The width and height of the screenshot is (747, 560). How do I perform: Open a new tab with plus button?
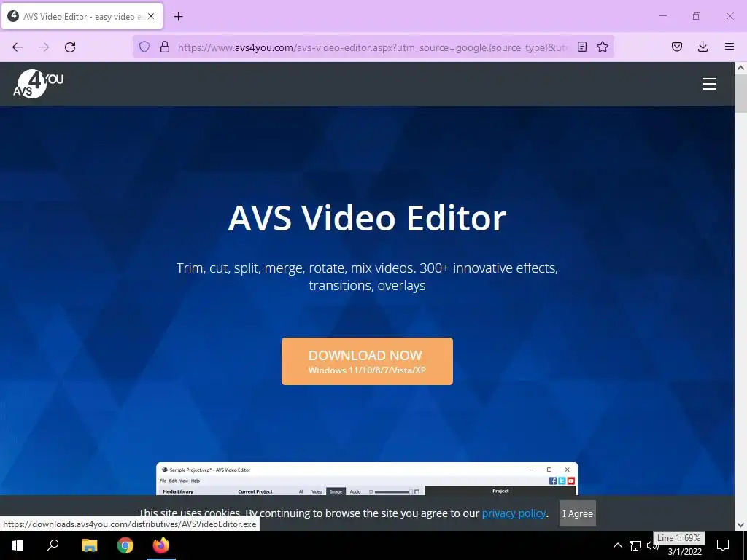click(x=179, y=17)
